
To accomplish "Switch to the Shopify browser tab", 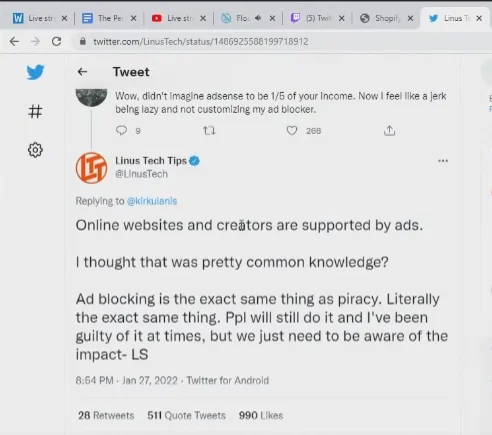I will [382, 18].
